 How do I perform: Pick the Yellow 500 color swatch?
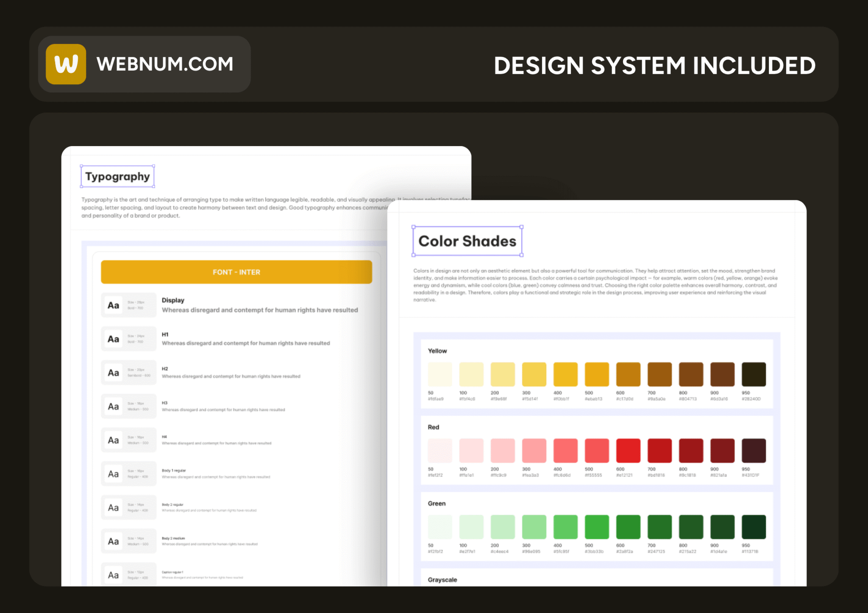point(597,374)
